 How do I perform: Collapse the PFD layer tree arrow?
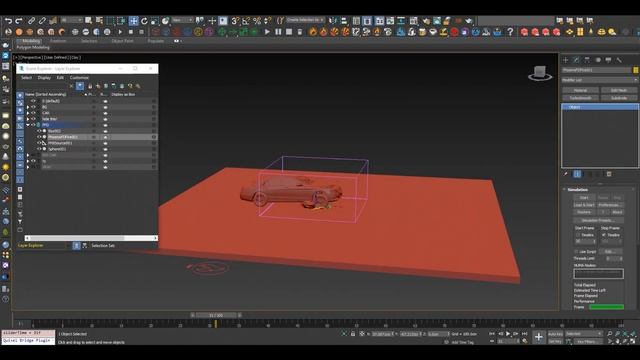pos(28,125)
